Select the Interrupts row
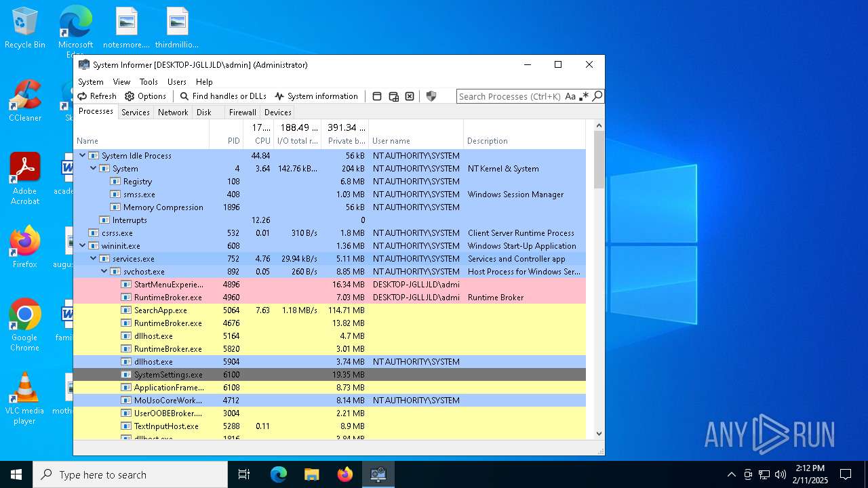The image size is (868, 488). click(x=330, y=220)
